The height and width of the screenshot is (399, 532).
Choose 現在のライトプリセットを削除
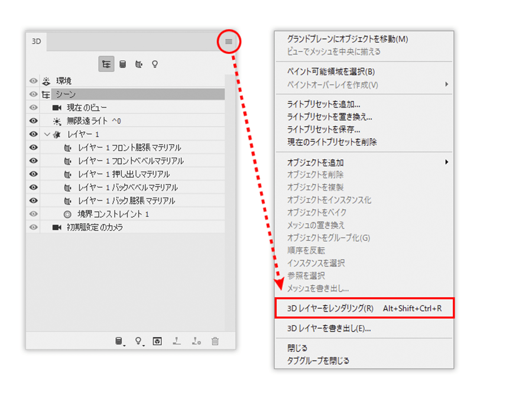(x=364, y=142)
